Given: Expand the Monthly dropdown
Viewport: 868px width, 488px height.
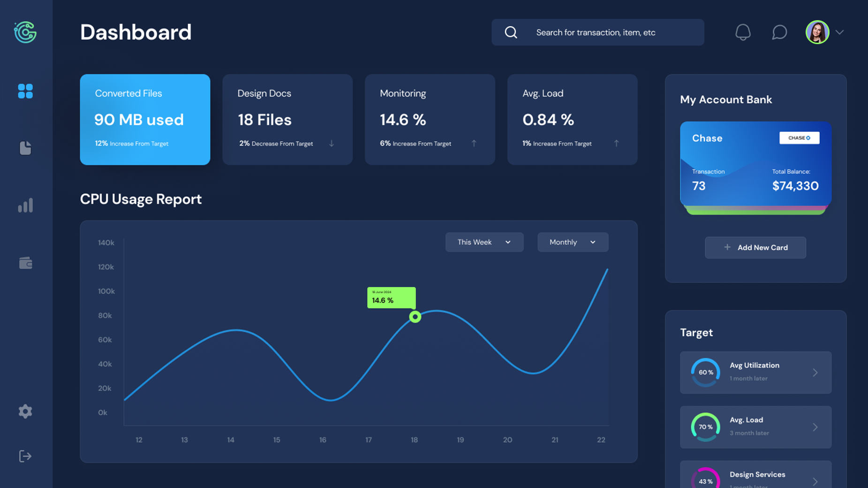Looking at the screenshot, I should pyautogui.click(x=573, y=242).
